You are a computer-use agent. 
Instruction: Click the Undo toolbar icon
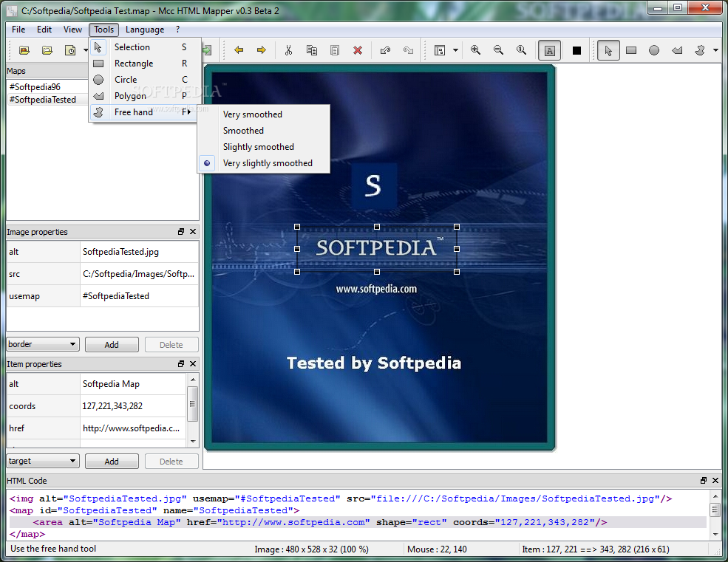click(385, 50)
